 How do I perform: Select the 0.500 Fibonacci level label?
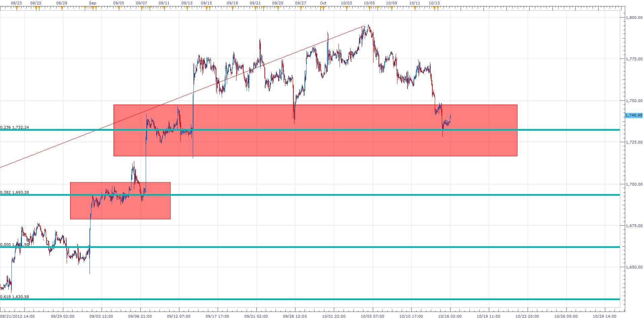(x=14, y=245)
